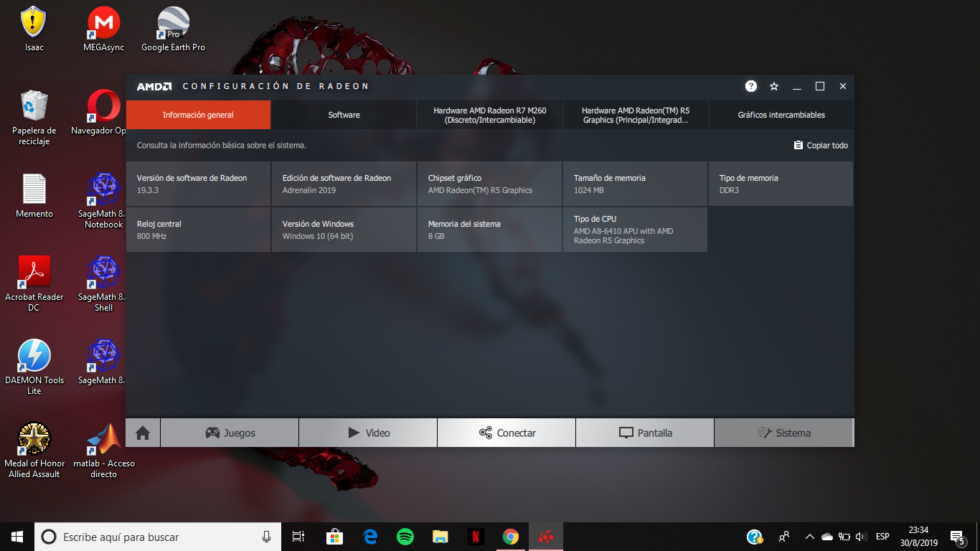Click the Versión de software de Radeon tile
This screenshot has height=551, width=980.
point(198,184)
